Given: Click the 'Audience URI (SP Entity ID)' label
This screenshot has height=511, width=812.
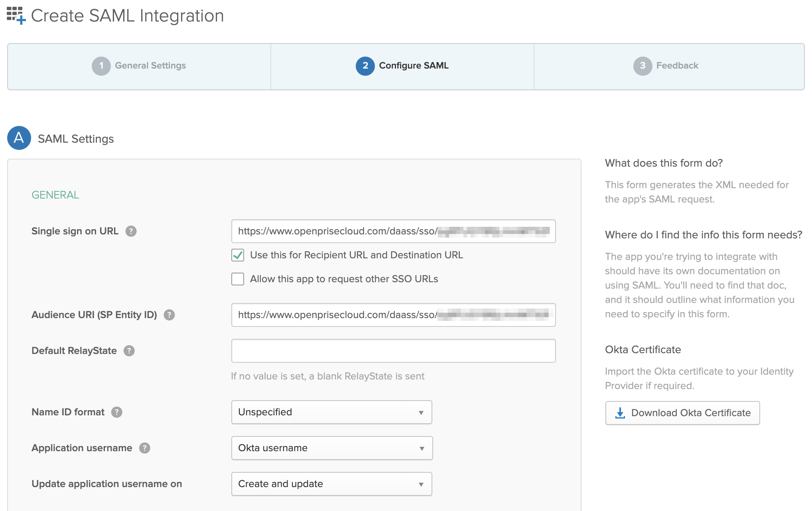Looking at the screenshot, I should tap(94, 315).
